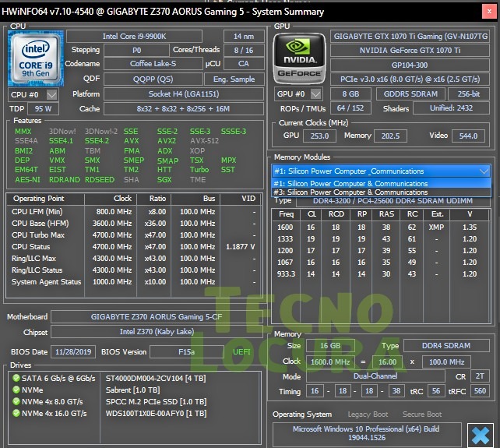500x448 pixels.
Task: Click the 8 / 16 Cores/Threads value
Action: pyautogui.click(x=244, y=50)
